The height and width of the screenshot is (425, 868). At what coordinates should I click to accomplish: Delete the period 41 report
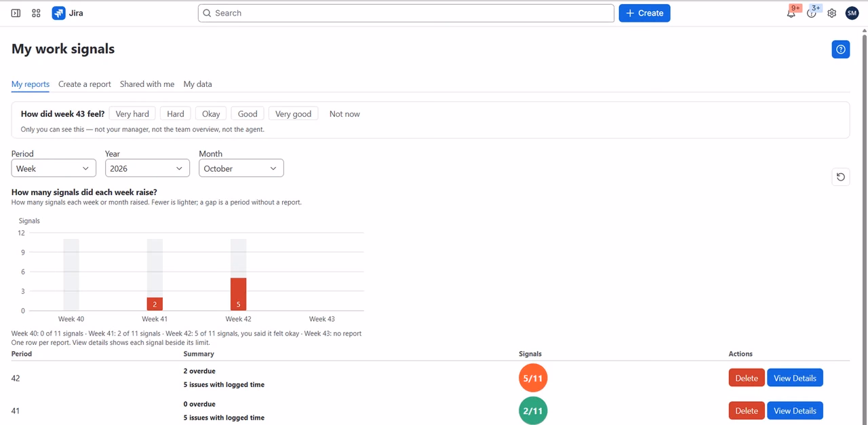click(747, 411)
